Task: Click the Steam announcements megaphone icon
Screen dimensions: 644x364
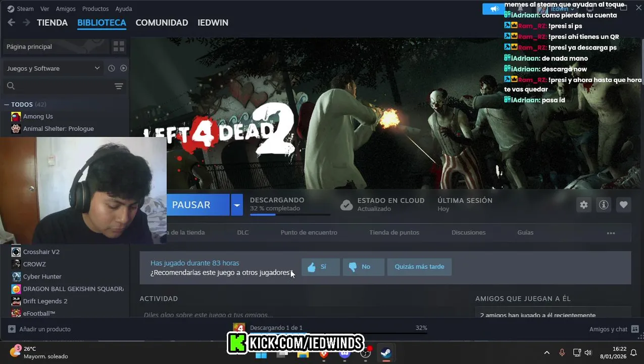Action: tap(493, 9)
